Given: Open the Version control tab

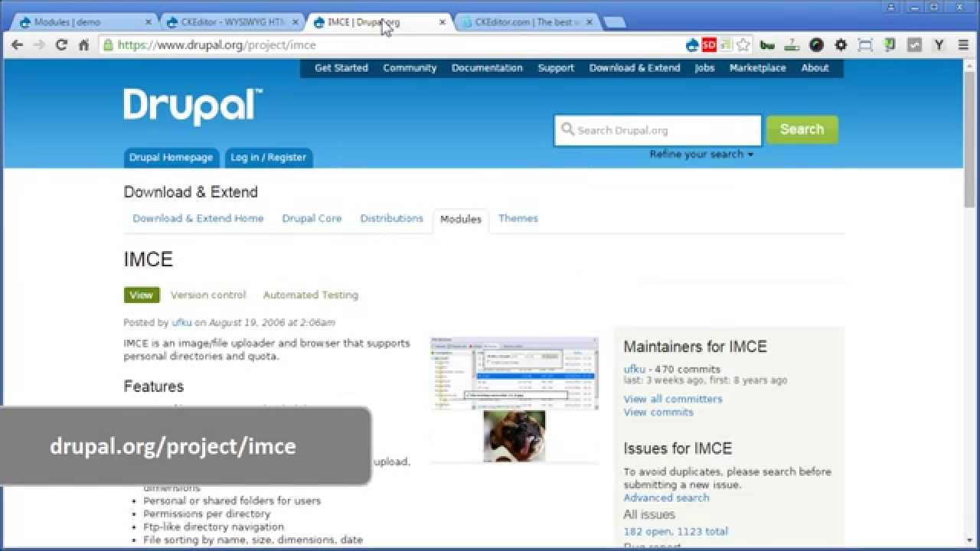Looking at the screenshot, I should pyautogui.click(x=208, y=295).
